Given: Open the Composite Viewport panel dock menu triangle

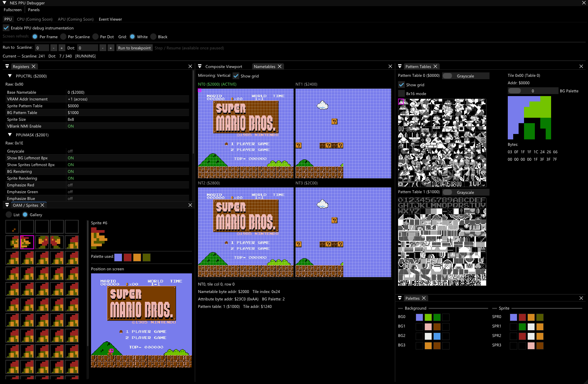Looking at the screenshot, I should pos(200,67).
